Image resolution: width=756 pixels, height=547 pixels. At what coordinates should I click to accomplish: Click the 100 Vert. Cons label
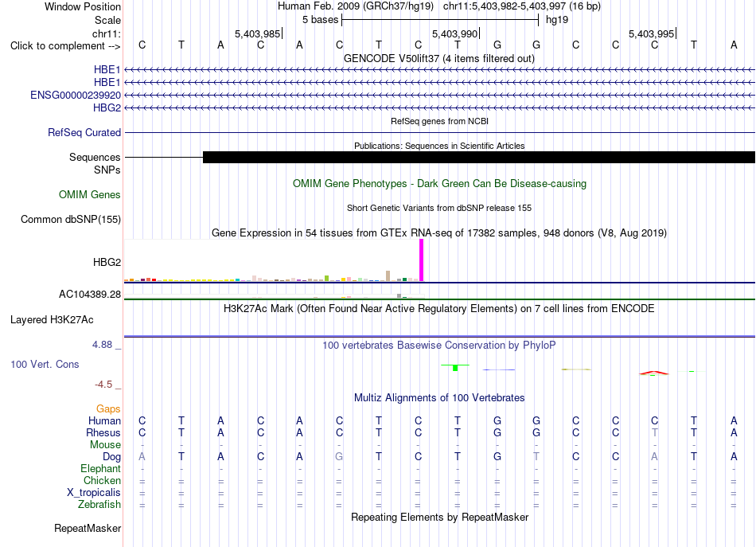pyautogui.click(x=45, y=364)
